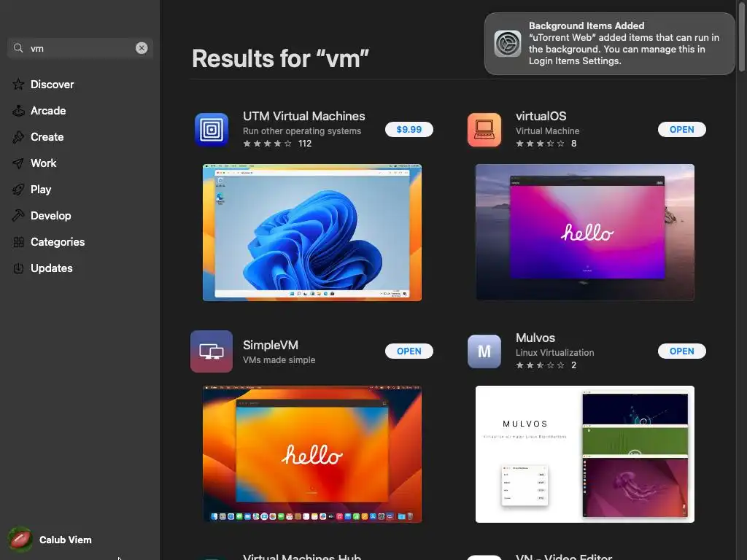Browse the Categories section
The width and height of the screenshot is (747, 560).
tap(57, 242)
